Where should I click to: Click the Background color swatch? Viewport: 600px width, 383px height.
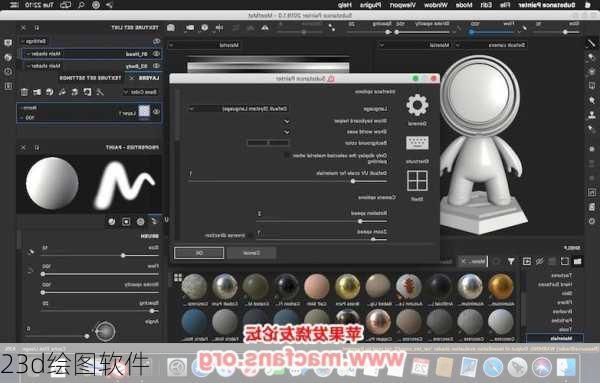pos(268,143)
